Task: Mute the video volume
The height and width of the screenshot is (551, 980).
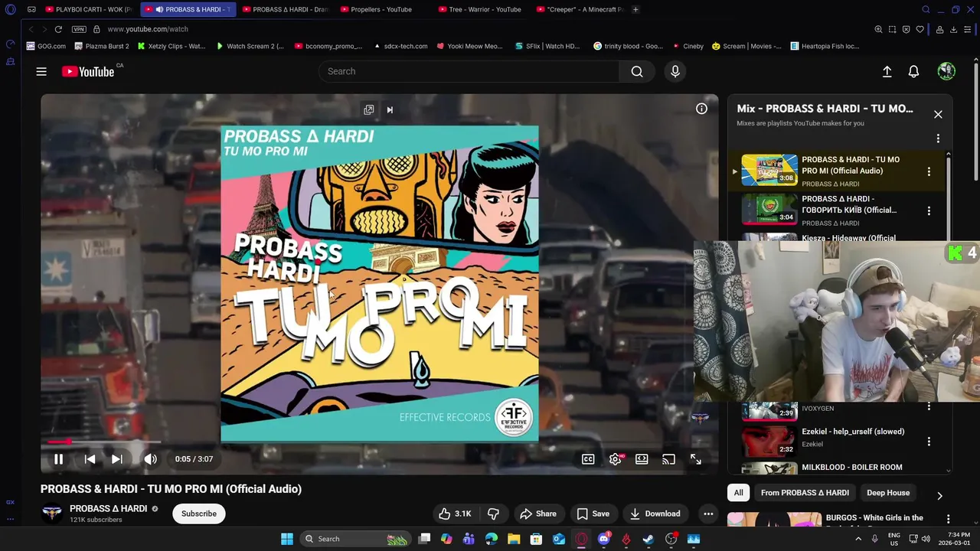Action: tap(150, 459)
